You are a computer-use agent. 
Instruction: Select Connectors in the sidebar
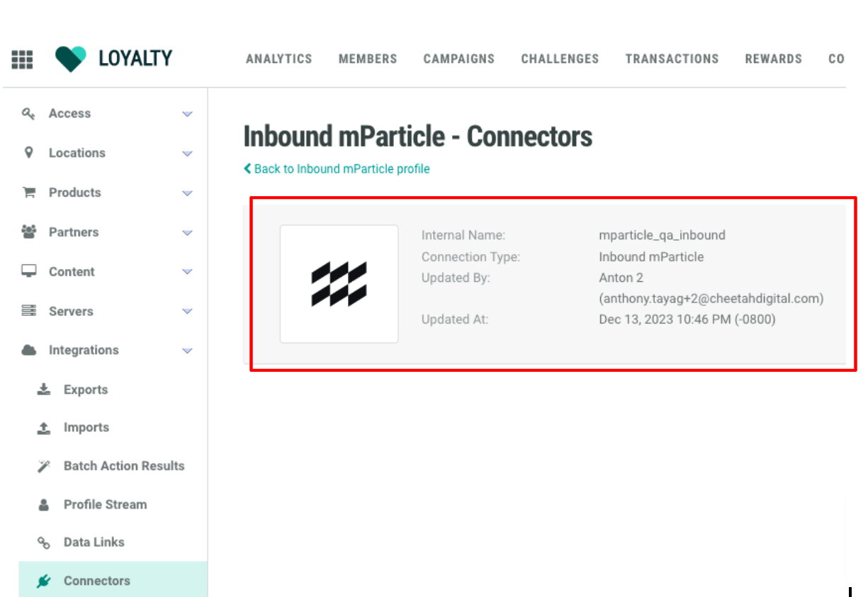(113, 581)
